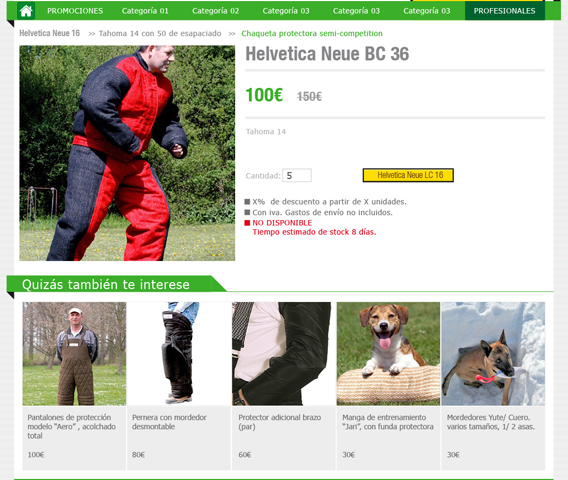Select Categoría 01 in the navigation bar
The height and width of the screenshot is (480, 568).
tap(145, 11)
